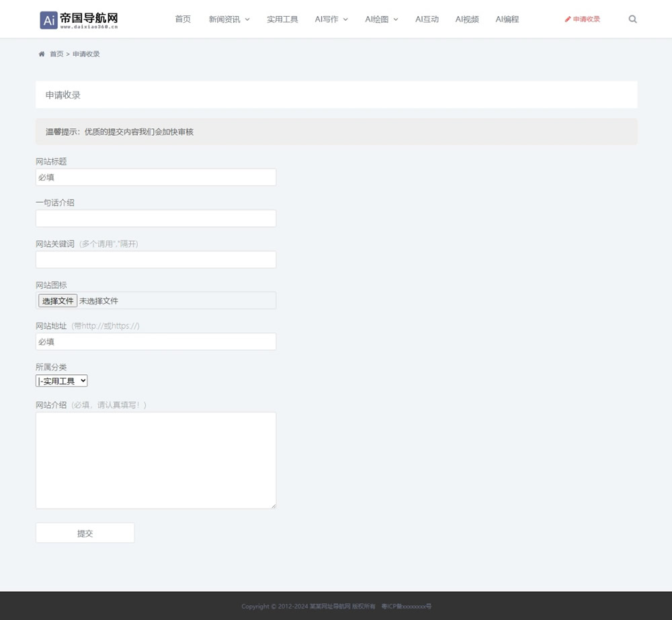Click the pencil icon beside 申请收录

coord(568,19)
